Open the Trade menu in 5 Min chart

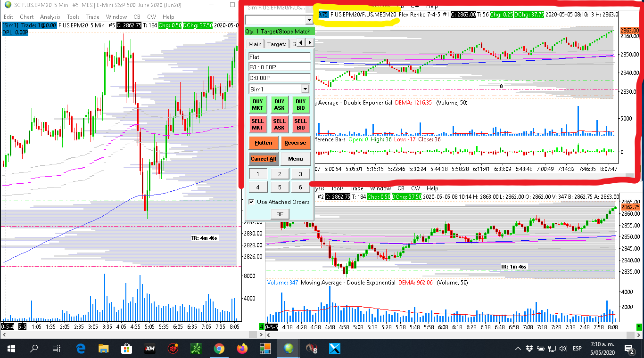[x=93, y=17]
